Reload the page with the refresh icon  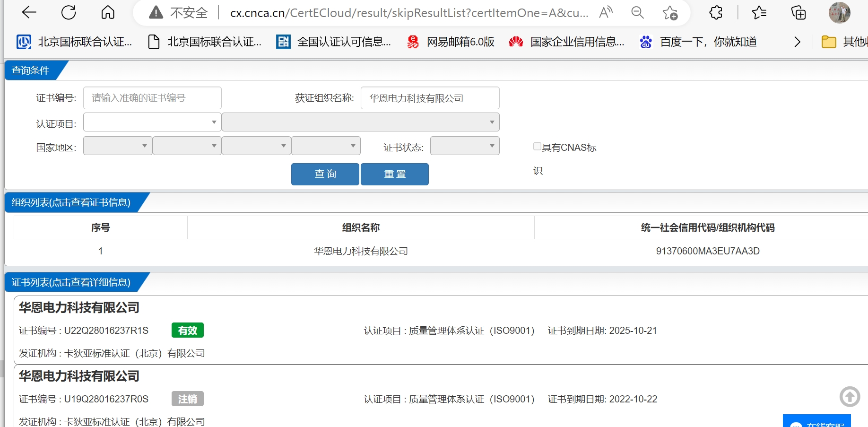(69, 12)
